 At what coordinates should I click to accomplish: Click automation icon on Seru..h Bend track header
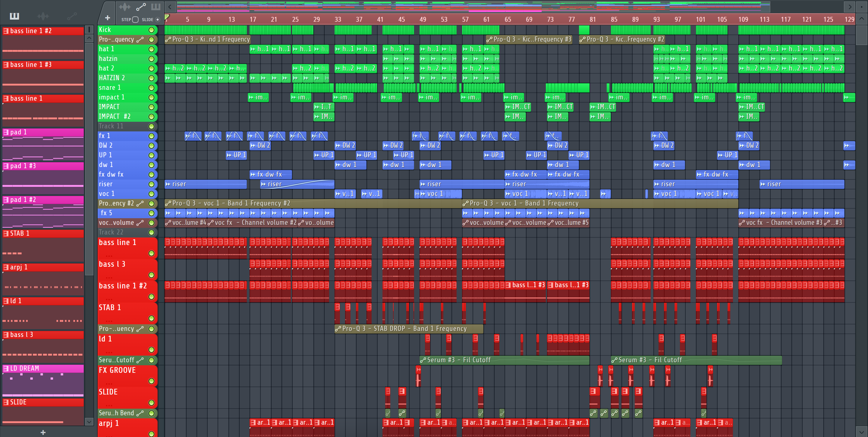click(140, 413)
